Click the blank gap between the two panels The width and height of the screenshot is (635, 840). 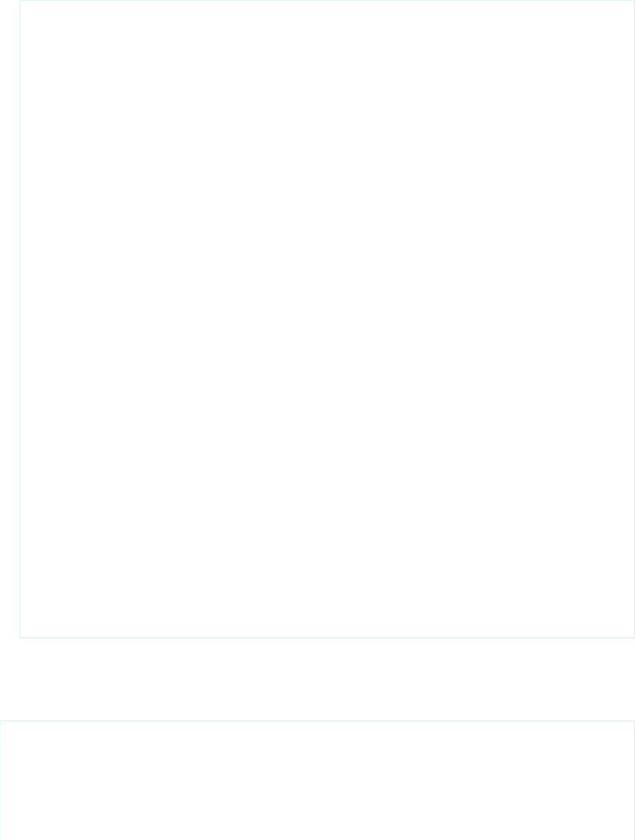pyautogui.click(x=317, y=679)
